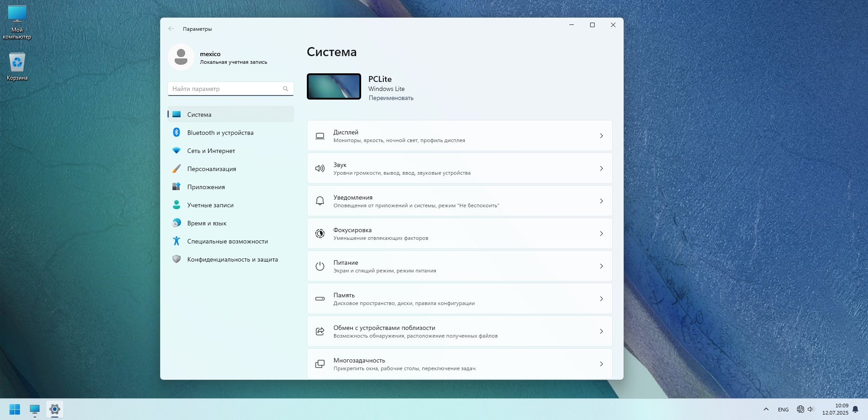Go to Bluetooth и устройства label

pyautogui.click(x=220, y=133)
